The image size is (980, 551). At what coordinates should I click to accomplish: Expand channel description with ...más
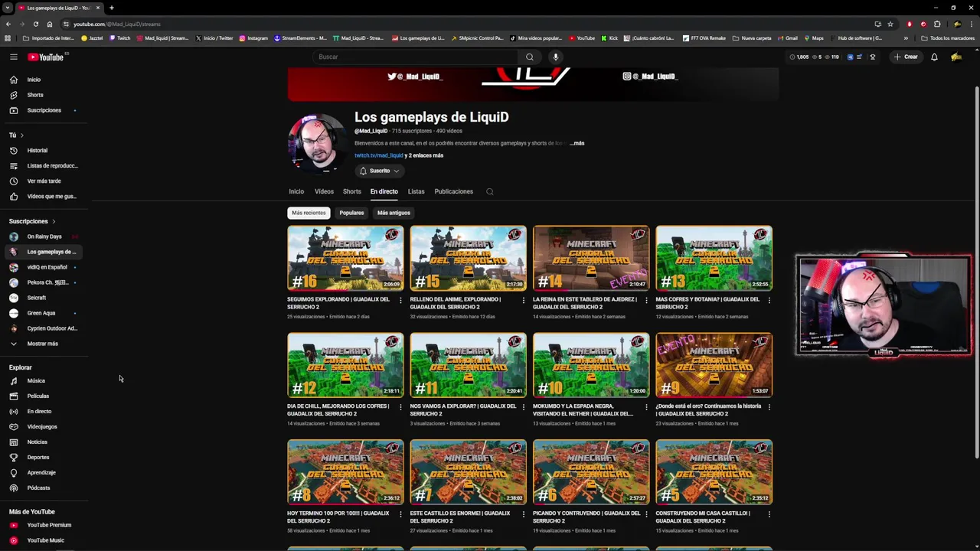tap(577, 143)
